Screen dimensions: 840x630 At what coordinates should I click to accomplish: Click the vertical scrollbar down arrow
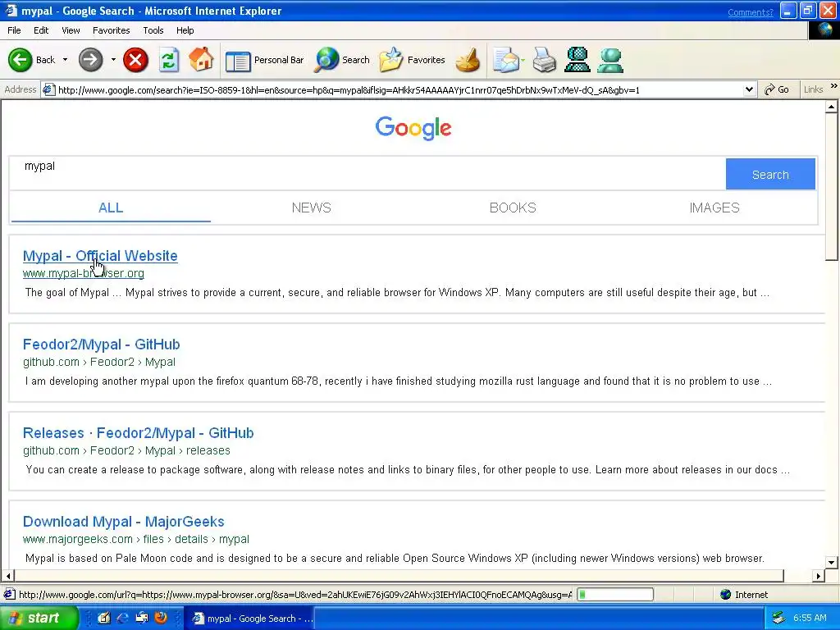tap(831, 563)
